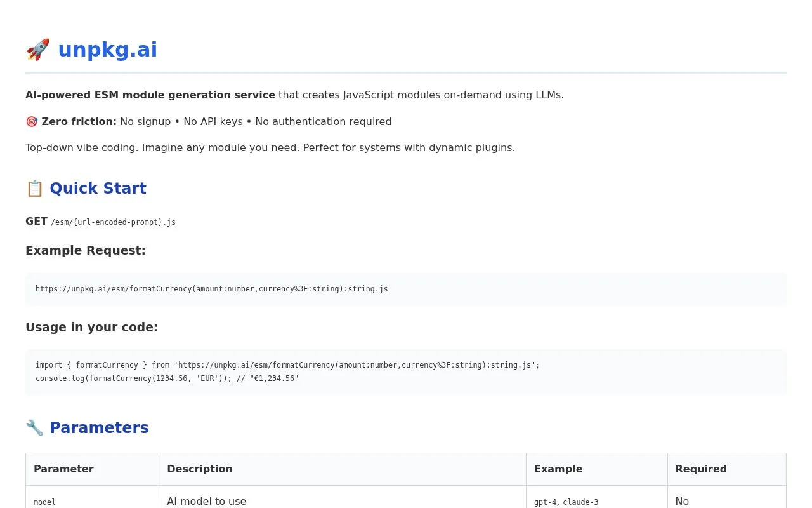
Task: Click the gpt-4, claude-3 example cell
Action: [597, 498]
